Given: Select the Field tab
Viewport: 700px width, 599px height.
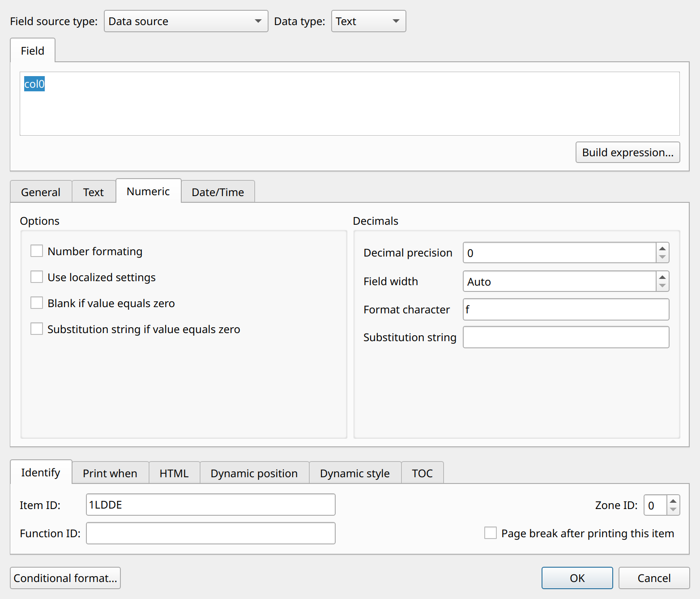Looking at the screenshot, I should [x=33, y=51].
